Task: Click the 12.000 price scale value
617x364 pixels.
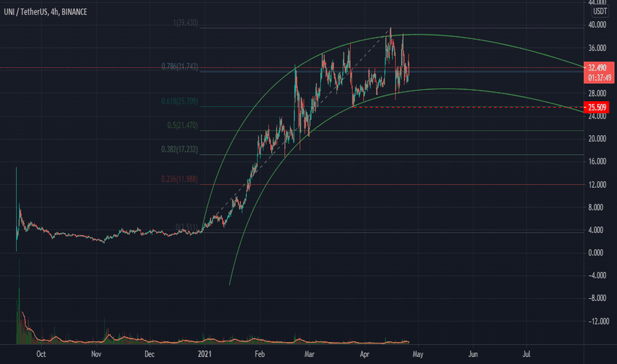Action: pos(597,185)
